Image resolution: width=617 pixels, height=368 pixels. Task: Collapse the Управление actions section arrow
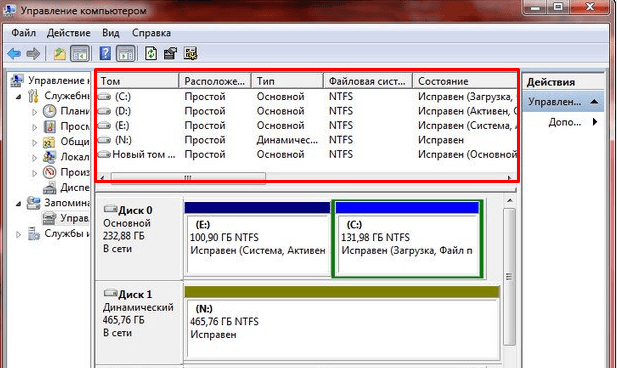[x=594, y=102]
